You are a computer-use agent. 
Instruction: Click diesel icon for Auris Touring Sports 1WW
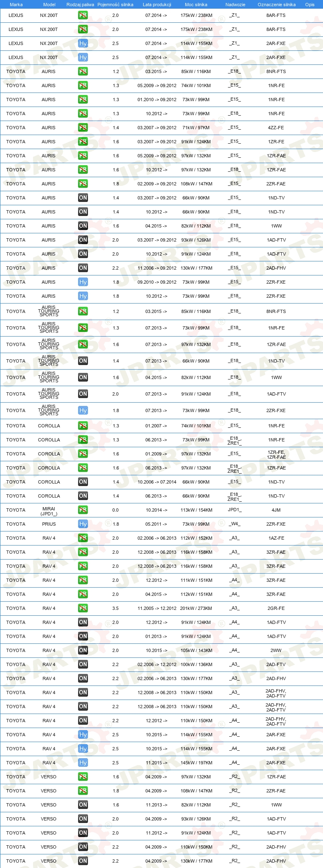[83, 377]
